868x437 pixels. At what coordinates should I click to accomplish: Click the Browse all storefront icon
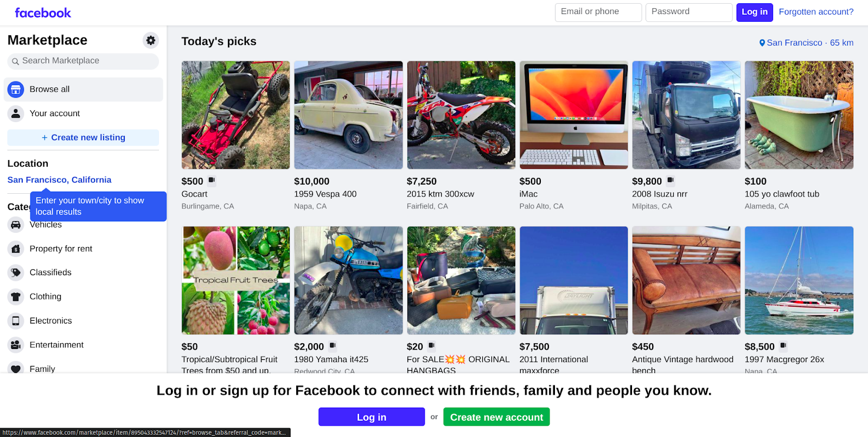point(15,89)
